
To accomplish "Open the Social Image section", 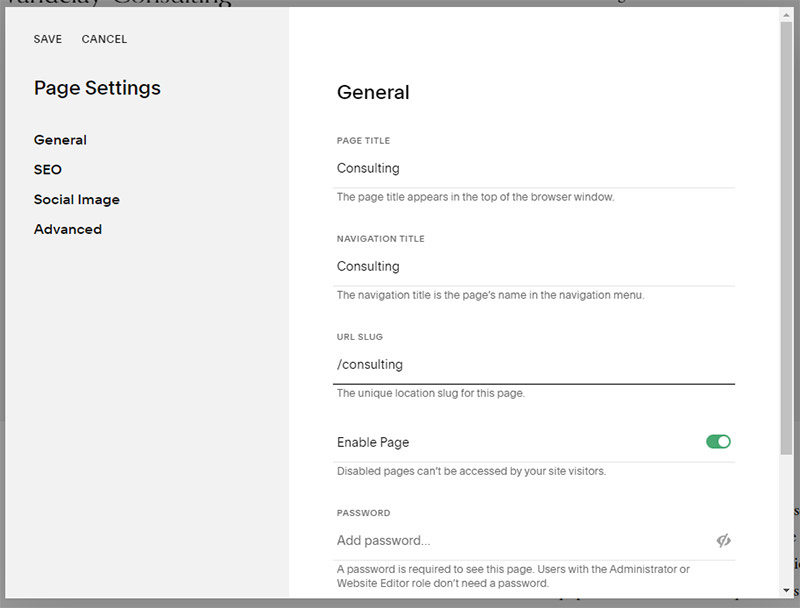I will point(77,199).
